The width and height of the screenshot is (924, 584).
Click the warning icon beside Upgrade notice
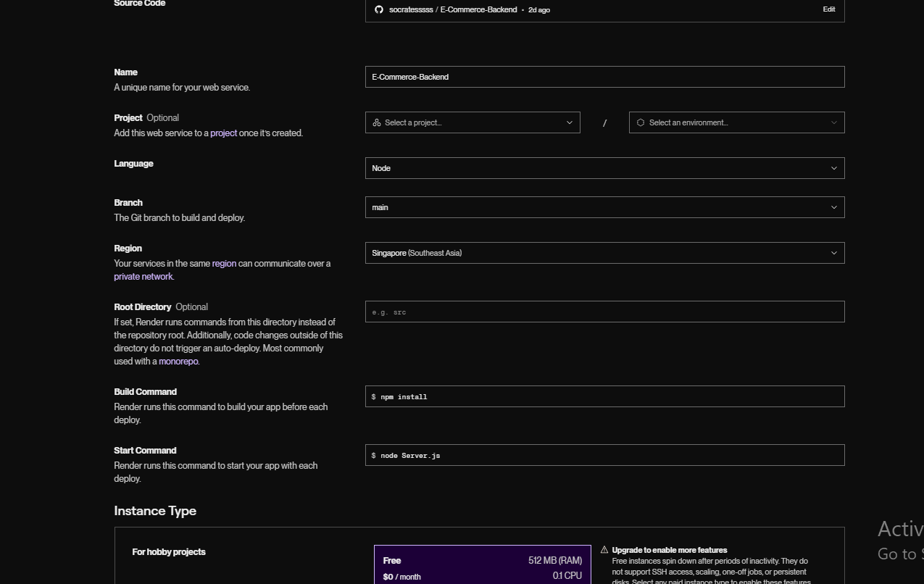pyautogui.click(x=604, y=550)
